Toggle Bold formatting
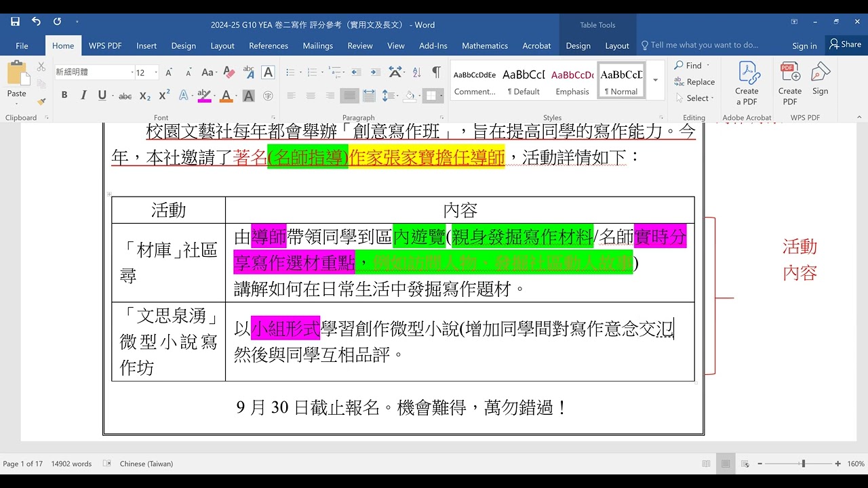The image size is (868, 488). pos(64,96)
